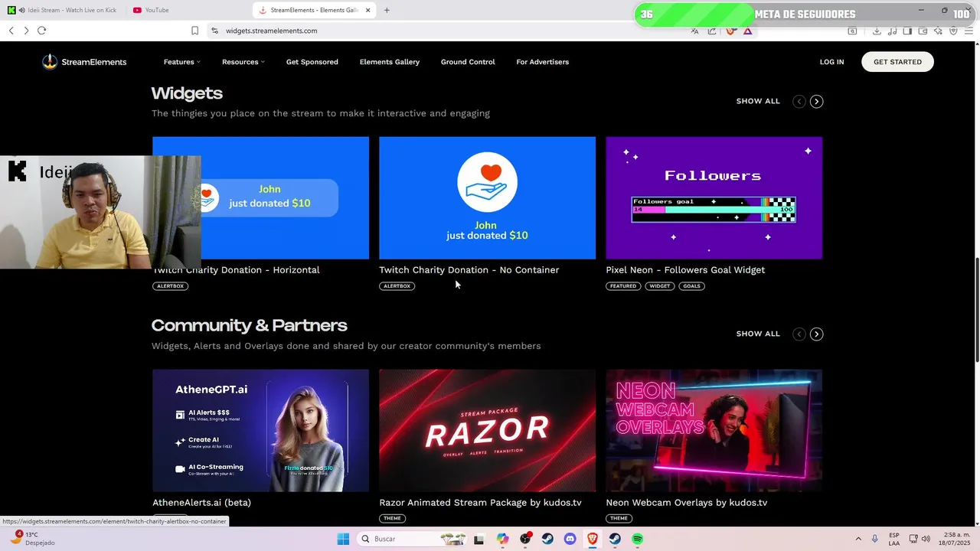Screen dimensions: 980x551
Task: Click the share page icon
Action: [x=712, y=31]
